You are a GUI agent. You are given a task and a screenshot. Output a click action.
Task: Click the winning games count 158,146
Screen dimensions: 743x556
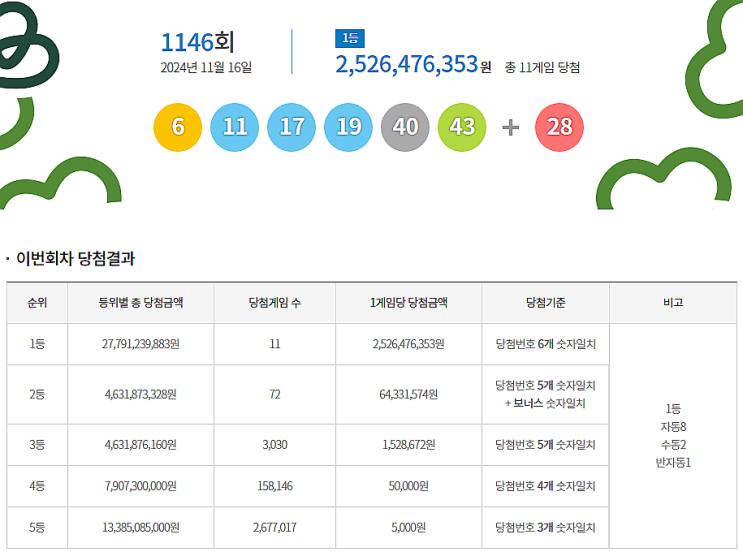[x=275, y=486]
